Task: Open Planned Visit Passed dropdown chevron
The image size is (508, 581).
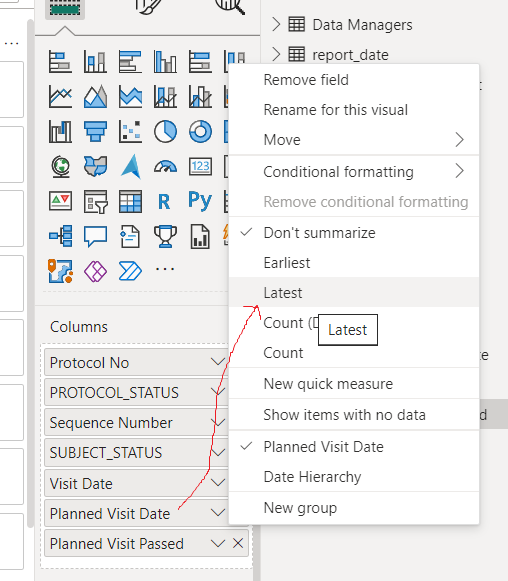Action: point(218,544)
